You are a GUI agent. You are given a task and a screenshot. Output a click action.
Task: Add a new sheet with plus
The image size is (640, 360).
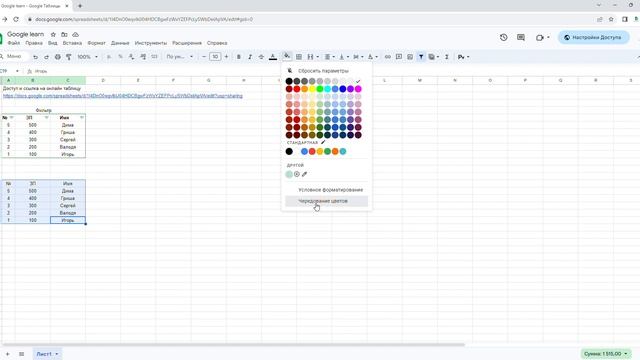click(x=7, y=354)
